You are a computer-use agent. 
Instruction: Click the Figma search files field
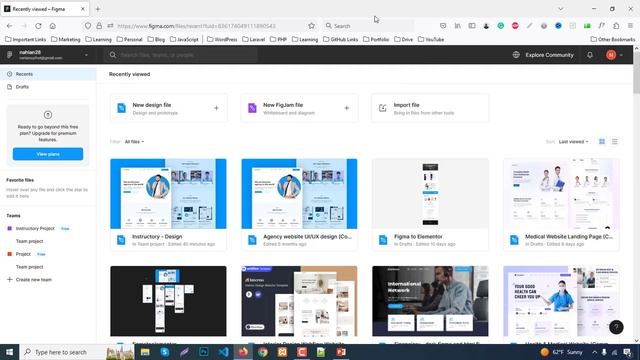[181, 55]
